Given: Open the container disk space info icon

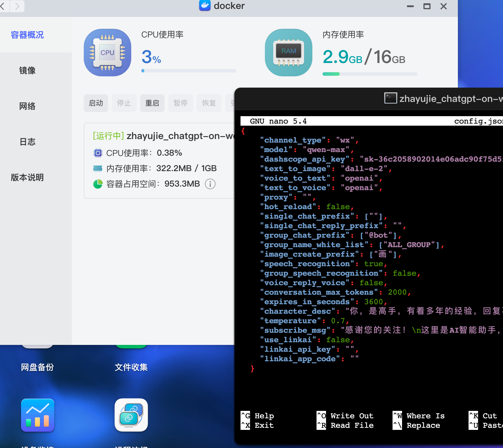Looking at the screenshot, I should [210, 184].
